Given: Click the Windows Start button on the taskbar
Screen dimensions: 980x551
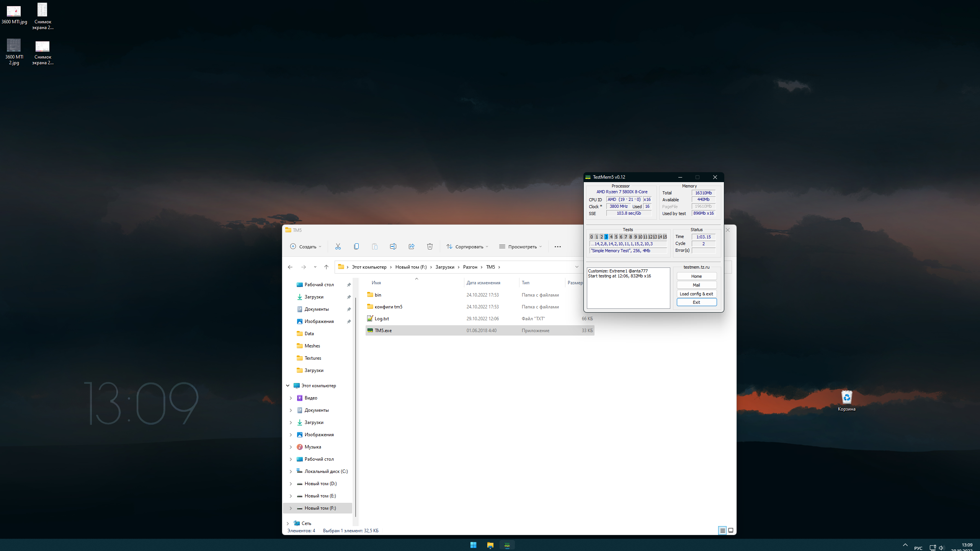Looking at the screenshot, I should 473,545.
